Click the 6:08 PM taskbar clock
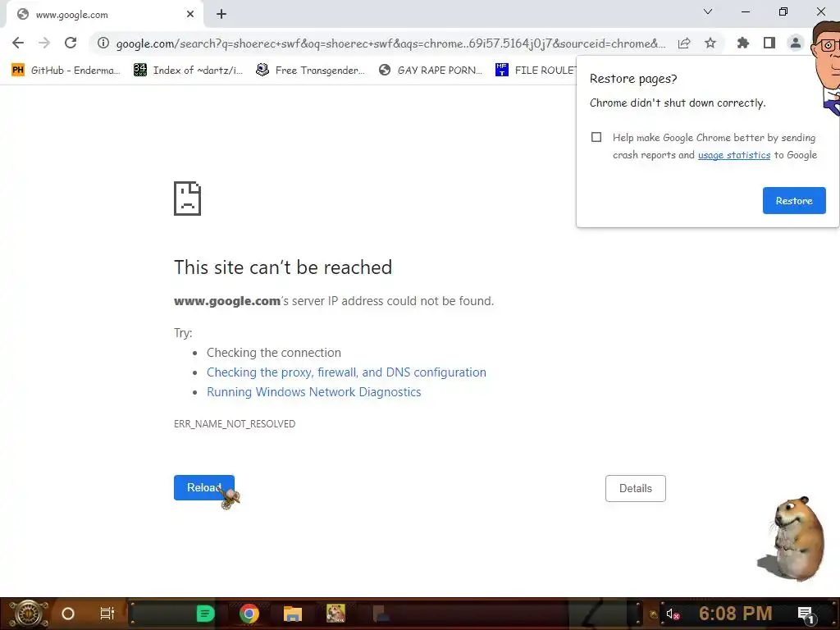The height and width of the screenshot is (630, 840). [735, 614]
